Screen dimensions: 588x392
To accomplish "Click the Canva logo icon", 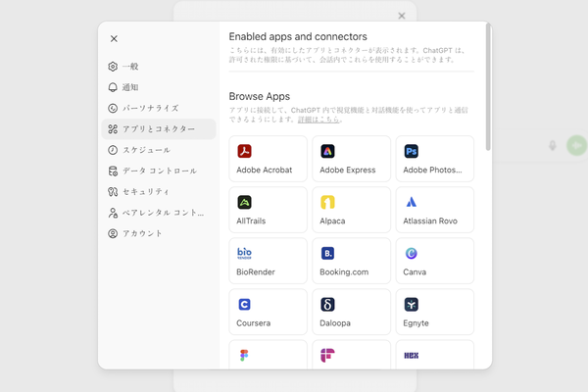I will pyautogui.click(x=412, y=253).
